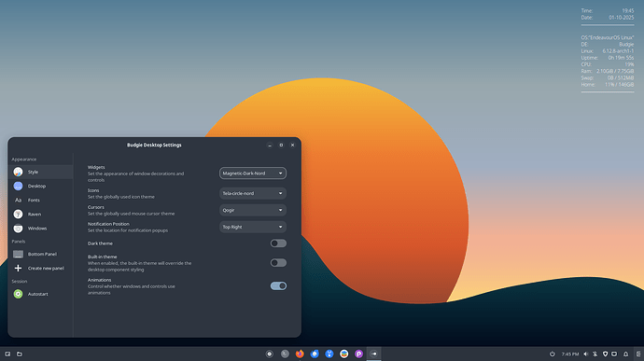
Task: Turn on the Built-in theme switch
Action: click(278, 263)
